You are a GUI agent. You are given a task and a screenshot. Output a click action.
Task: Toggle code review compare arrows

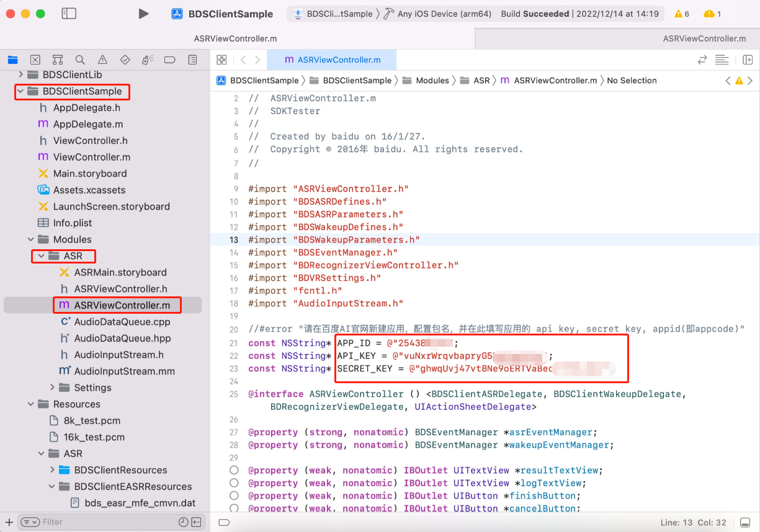pos(702,60)
